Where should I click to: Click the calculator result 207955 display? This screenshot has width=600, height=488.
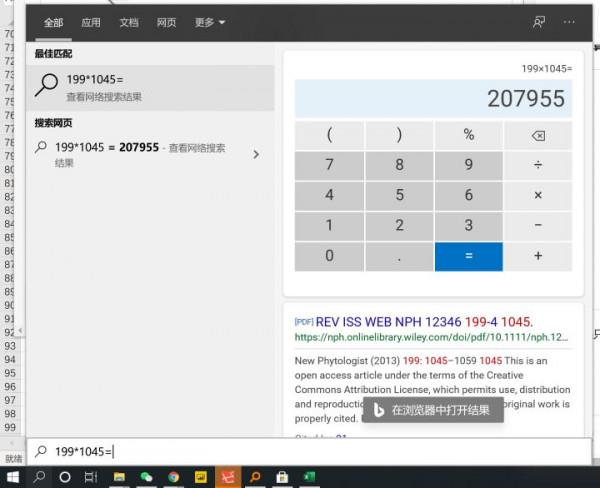coord(433,98)
